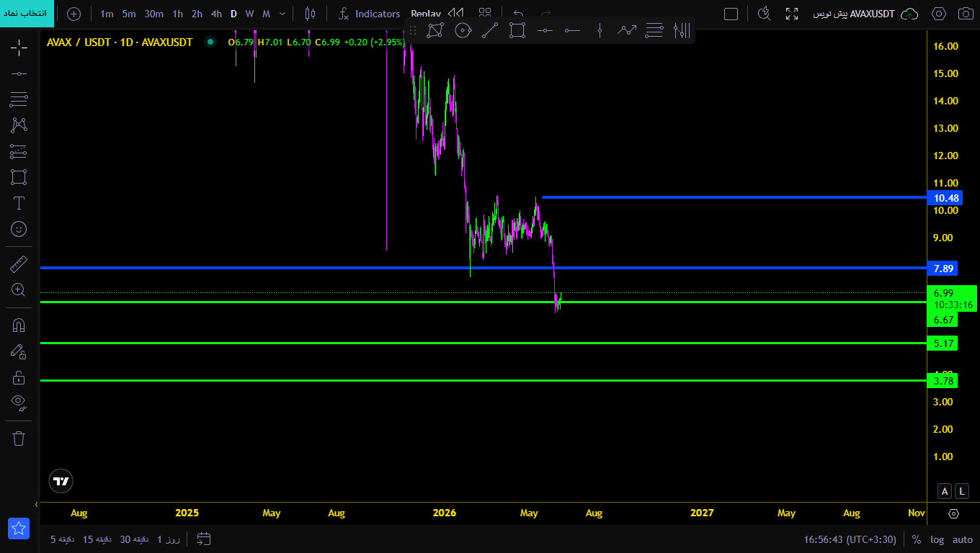The height and width of the screenshot is (553, 980).
Task: Toggle log scale on price axis
Action: point(937,539)
